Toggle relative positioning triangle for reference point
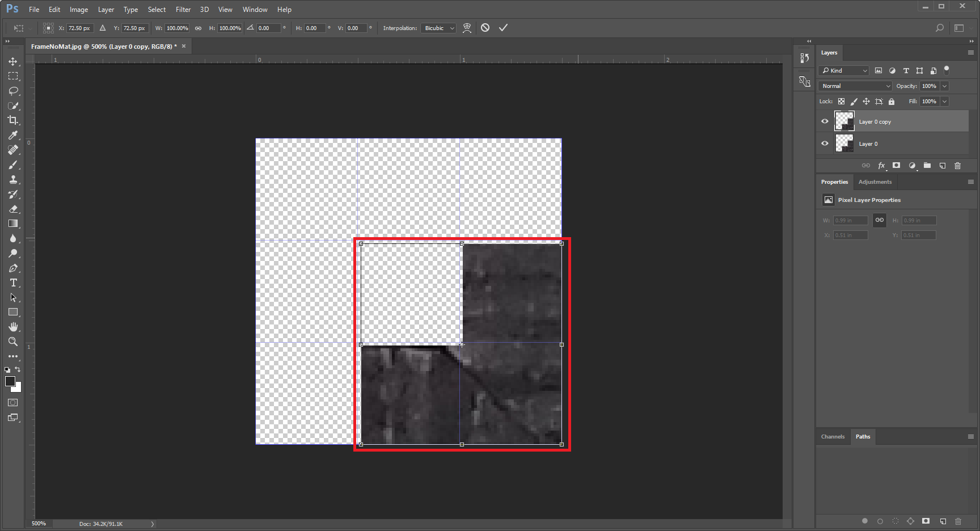Viewport: 980px width, 531px height. 103,28
